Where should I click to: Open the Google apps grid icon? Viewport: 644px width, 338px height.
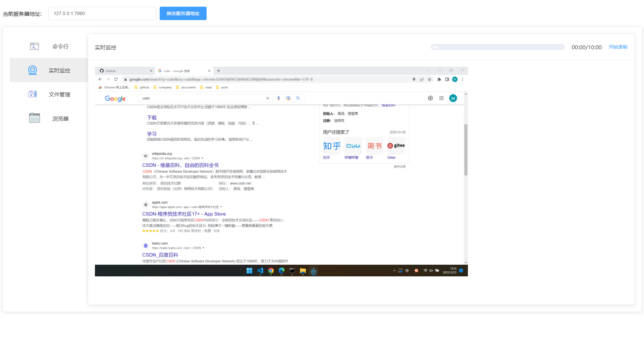tap(441, 98)
